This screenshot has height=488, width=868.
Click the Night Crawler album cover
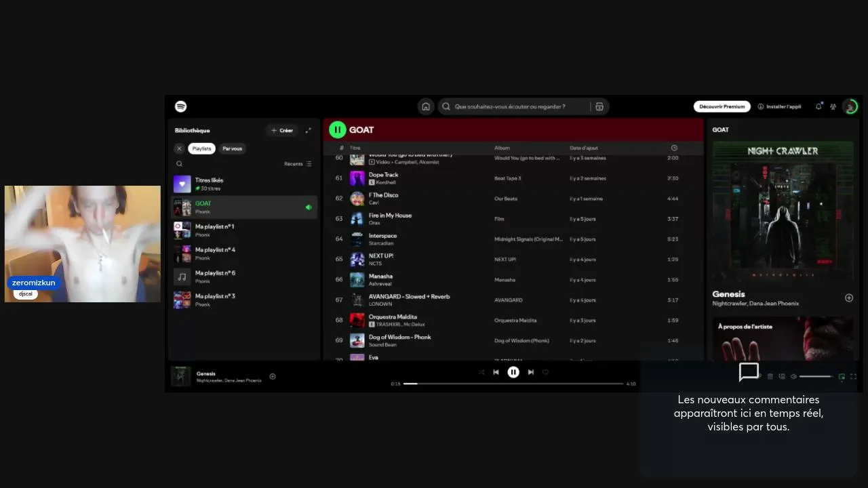point(783,211)
